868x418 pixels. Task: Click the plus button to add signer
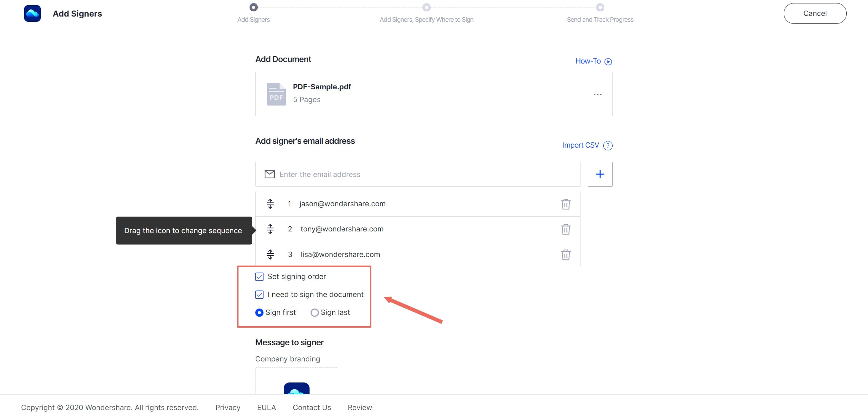coord(600,174)
